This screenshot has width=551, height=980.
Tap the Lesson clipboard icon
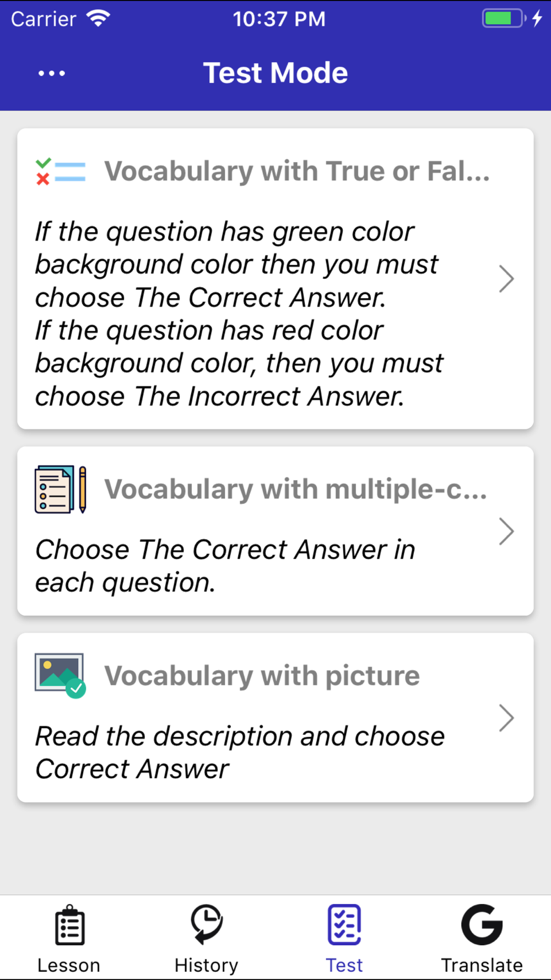click(69, 925)
